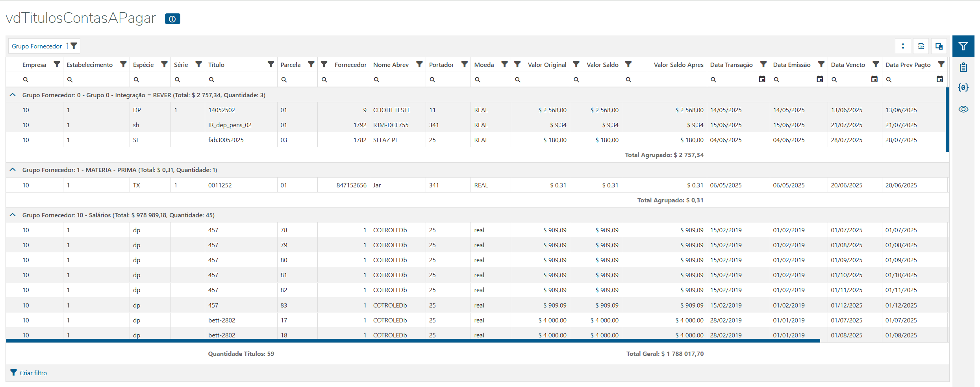
Task: Open the clipboard icon in the sidebar
Action: [x=963, y=67]
